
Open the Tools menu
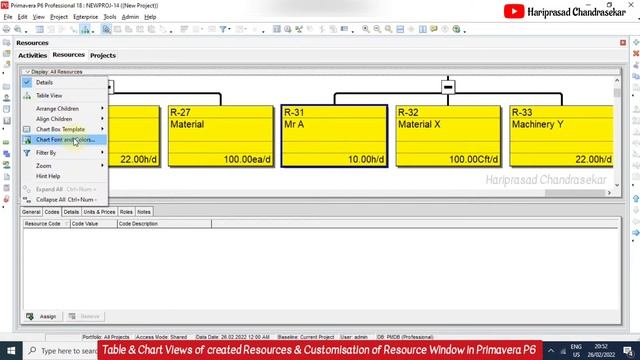click(x=110, y=17)
